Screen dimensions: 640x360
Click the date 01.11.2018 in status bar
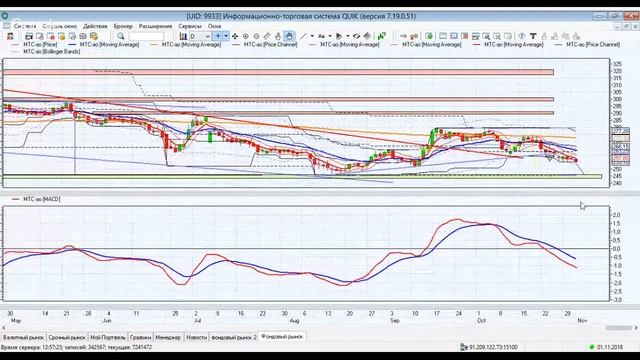pos(610,347)
